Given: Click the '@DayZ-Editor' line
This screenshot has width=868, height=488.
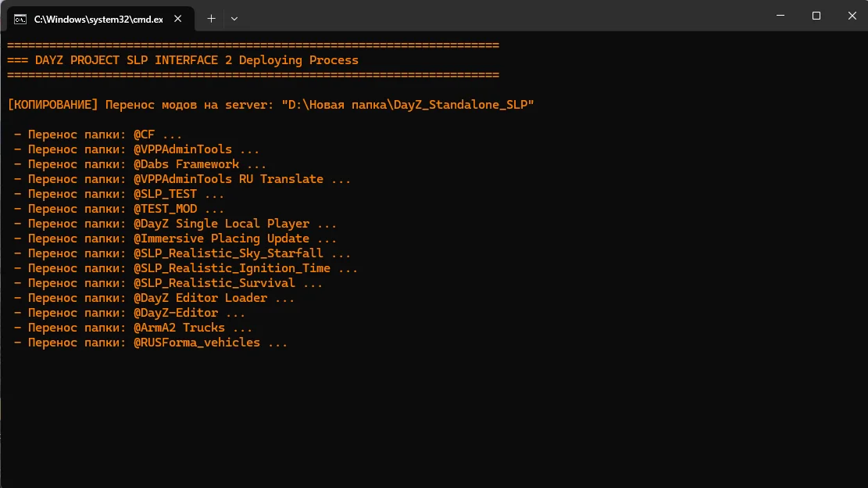Looking at the screenshot, I should pos(130,313).
